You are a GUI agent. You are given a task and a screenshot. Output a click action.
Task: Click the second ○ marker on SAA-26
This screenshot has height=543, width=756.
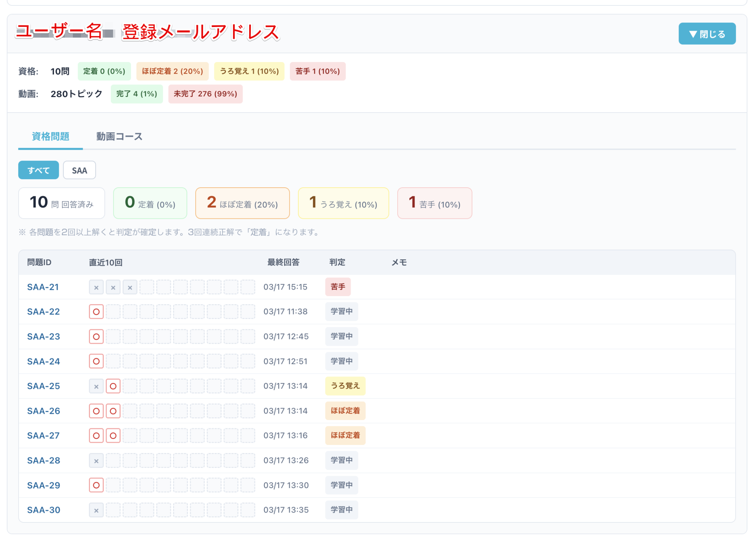point(113,411)
